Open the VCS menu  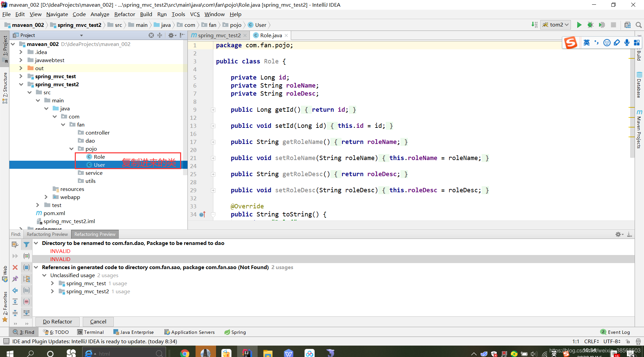click(x=195, y=14)
